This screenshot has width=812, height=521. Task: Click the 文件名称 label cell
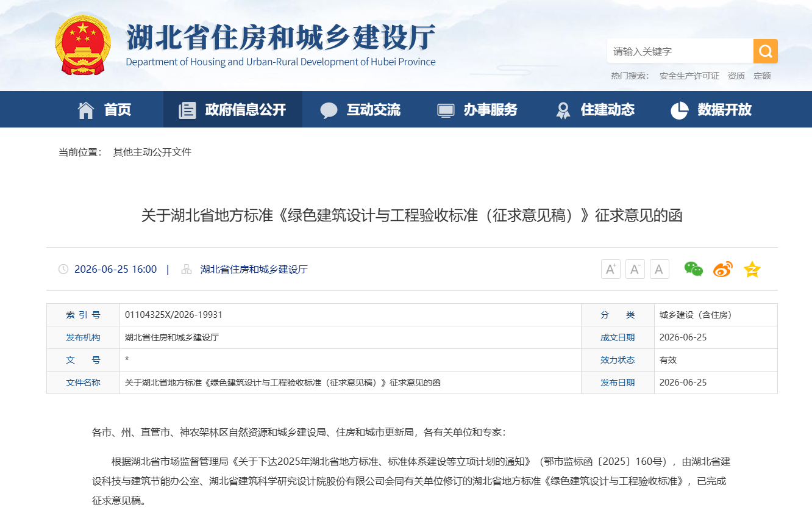point(84,383)
